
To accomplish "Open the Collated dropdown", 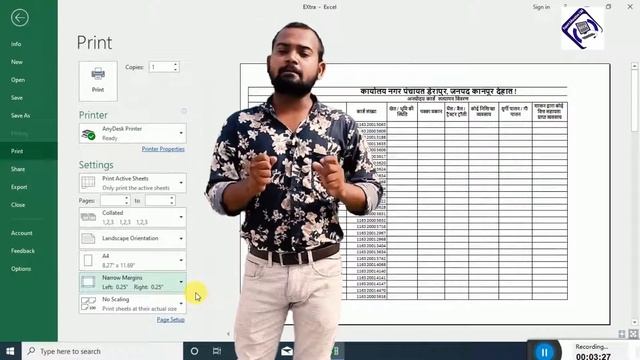I will 133,217.
